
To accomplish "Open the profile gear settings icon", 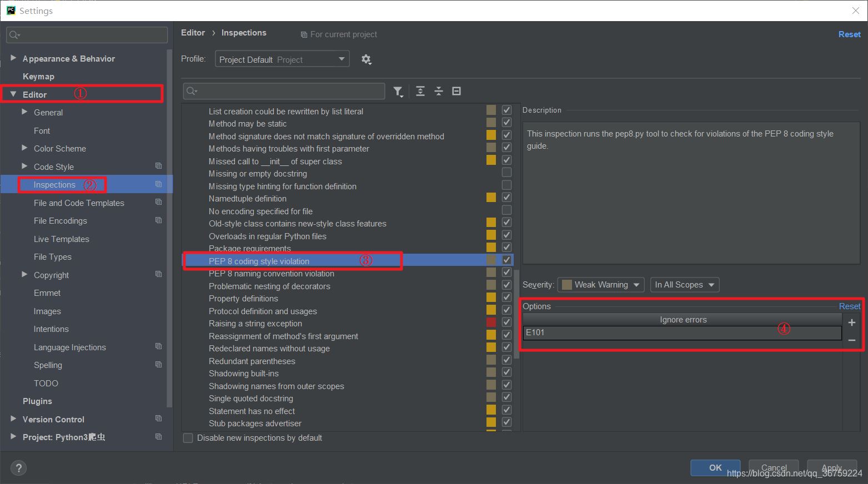I will click(x=366, y=59).
